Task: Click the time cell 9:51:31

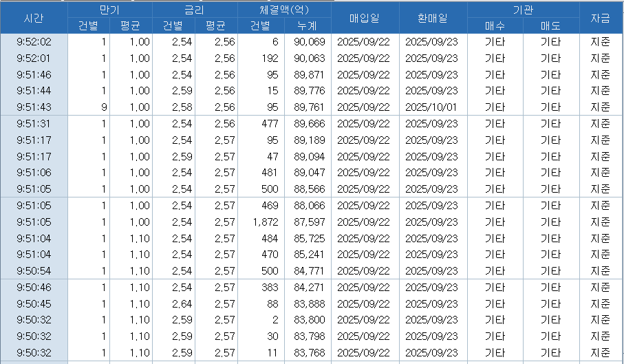Action: pyautogui.click(x=33, y=123)
